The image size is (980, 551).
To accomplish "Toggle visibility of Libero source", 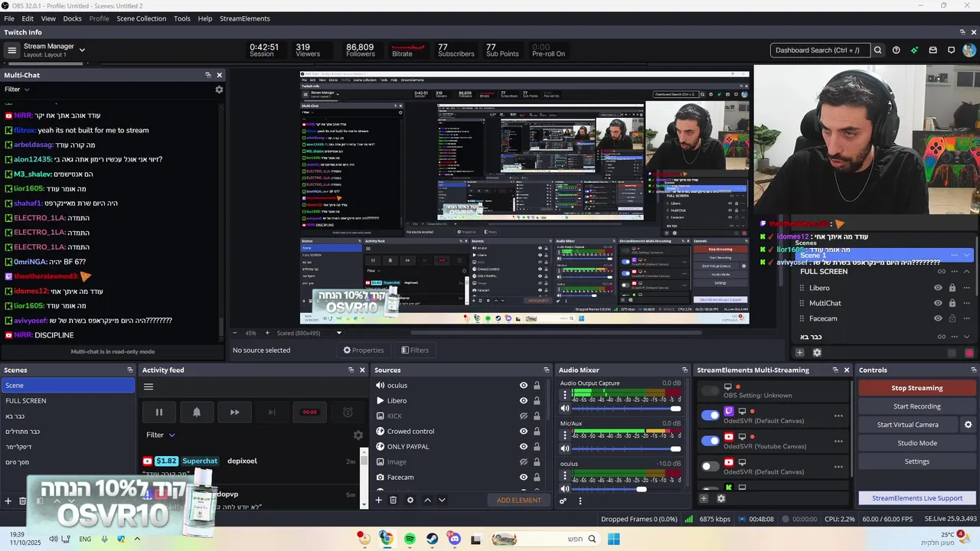I will pyautogui.click(x=524, y=401).
